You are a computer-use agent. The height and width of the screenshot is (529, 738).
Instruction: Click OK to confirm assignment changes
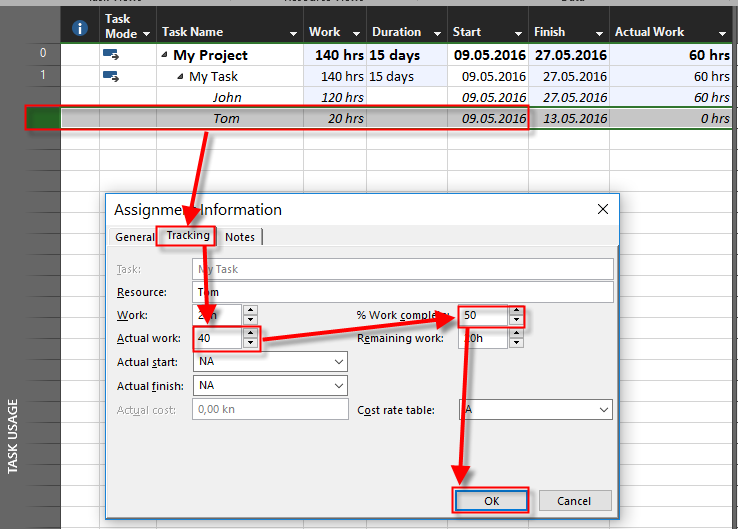tap(491, 501)
